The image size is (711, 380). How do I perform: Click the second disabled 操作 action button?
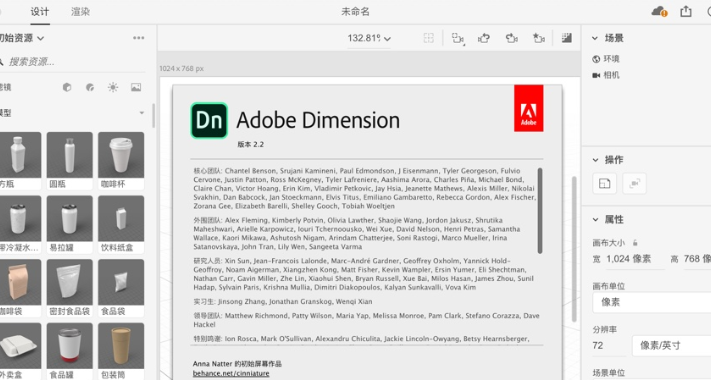pyautogui.click(x=634, y=184)
